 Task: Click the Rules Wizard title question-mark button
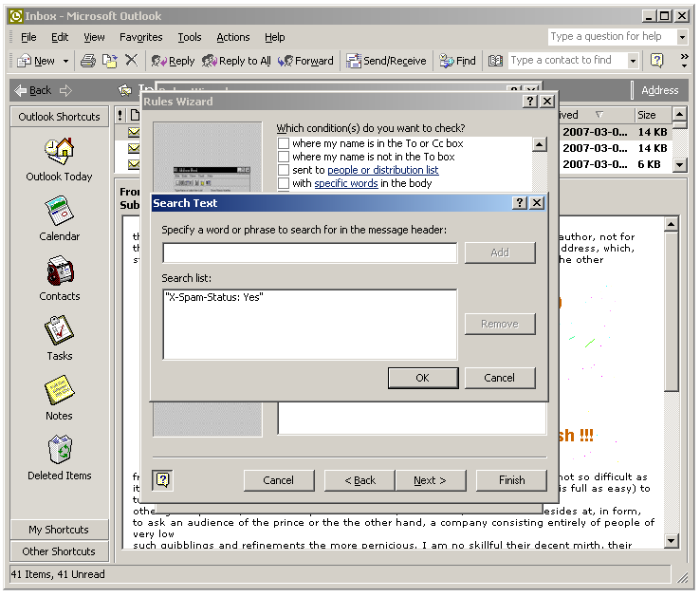530,102
